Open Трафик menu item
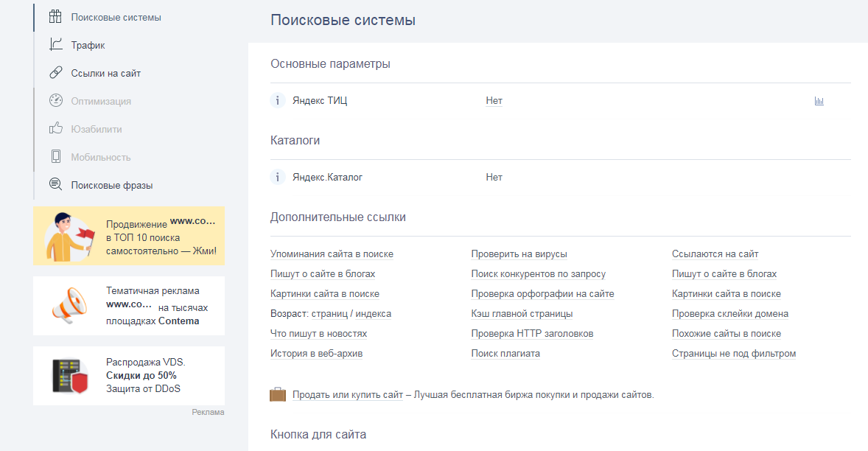Viewport: 868px width, 451px height. 88,46
